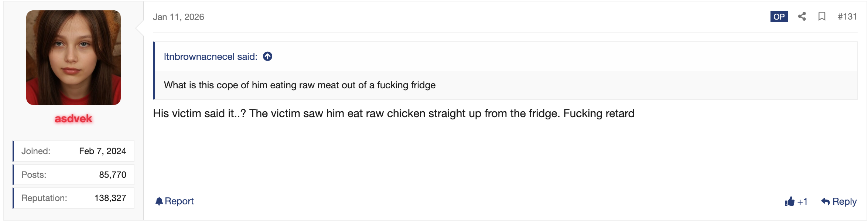Viewport: 868px width, 221px height.
Task: Jump to quoted post via up-arrow icon
Action: 268,56
